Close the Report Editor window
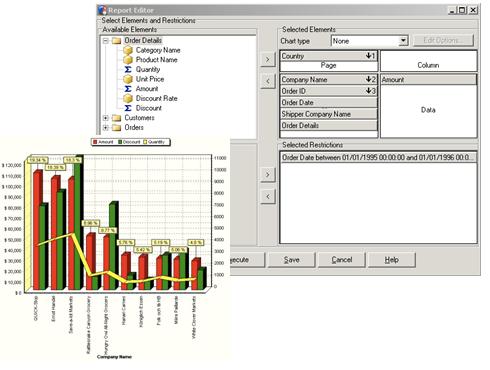This screenshot has width=490, height=370. tap(473, 10)
